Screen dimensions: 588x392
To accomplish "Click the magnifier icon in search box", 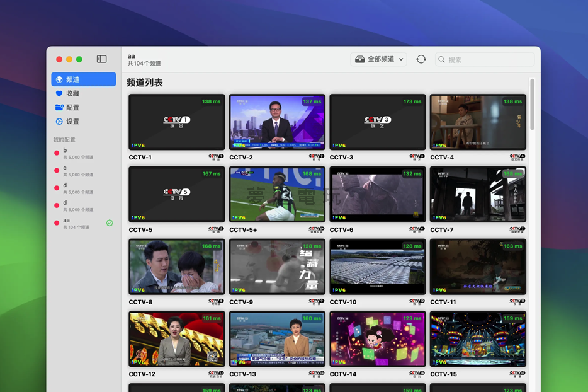I will [442, 59].
